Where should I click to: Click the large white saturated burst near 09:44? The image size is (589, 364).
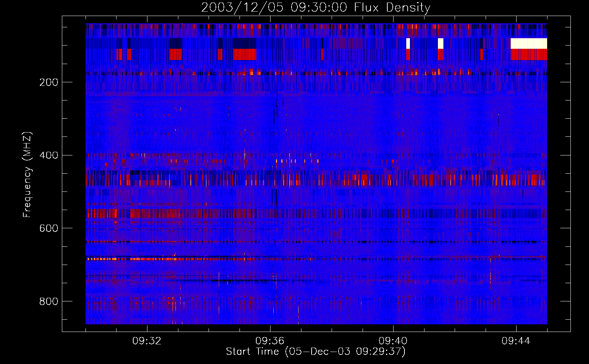point(529,43)
